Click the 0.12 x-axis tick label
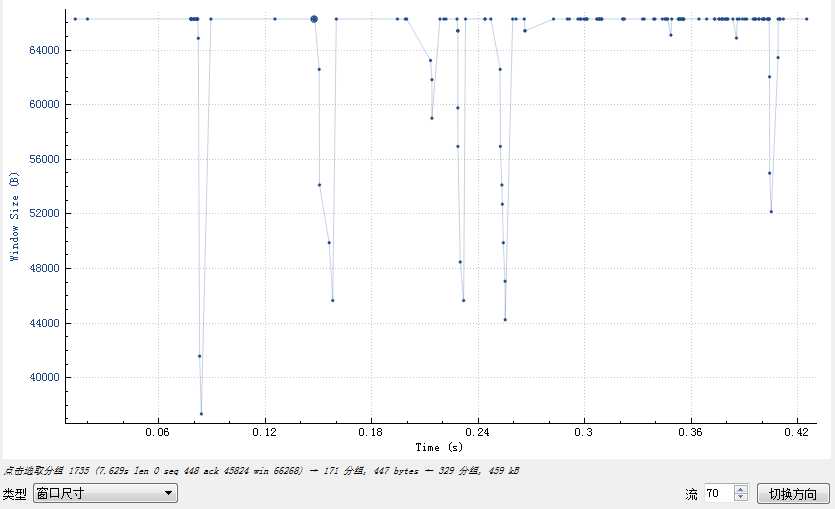 click(x=265, y=432)
